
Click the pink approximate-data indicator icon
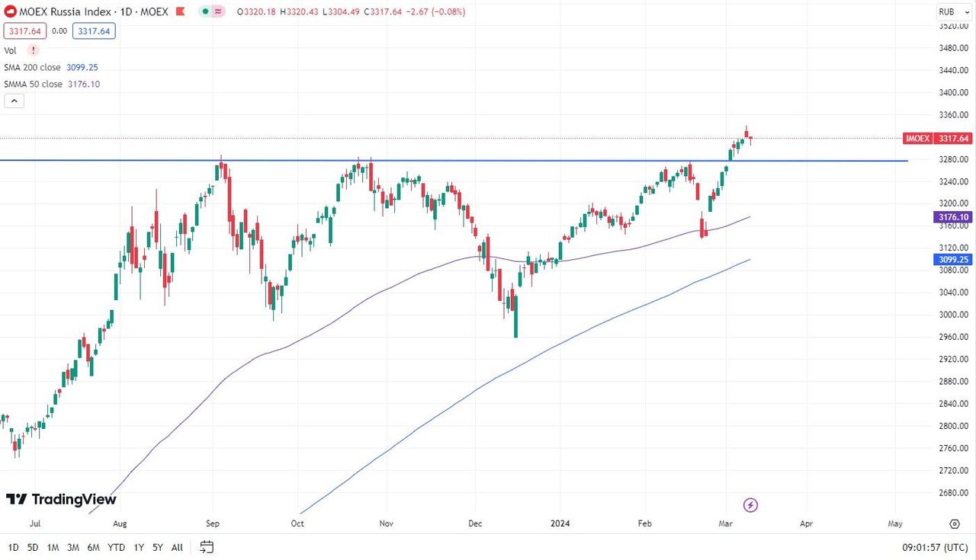click(x=218, y=12)
